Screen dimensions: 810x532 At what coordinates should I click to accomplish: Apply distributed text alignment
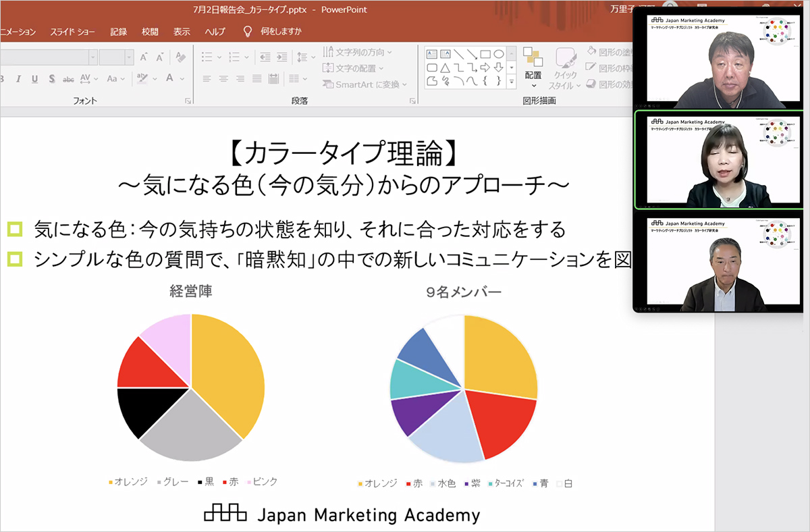tap(275, 79)
